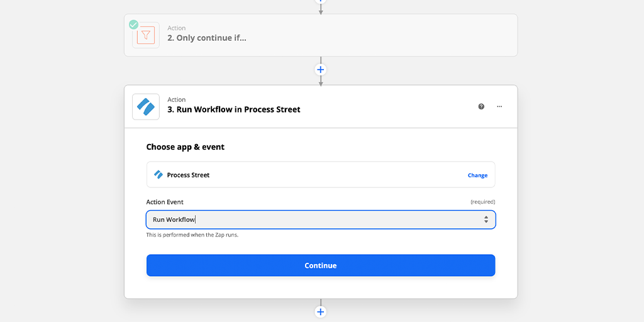Click the green checkmark on step 2
The width and height of the screenshot is (644, 322).
[x=133, y=25]
